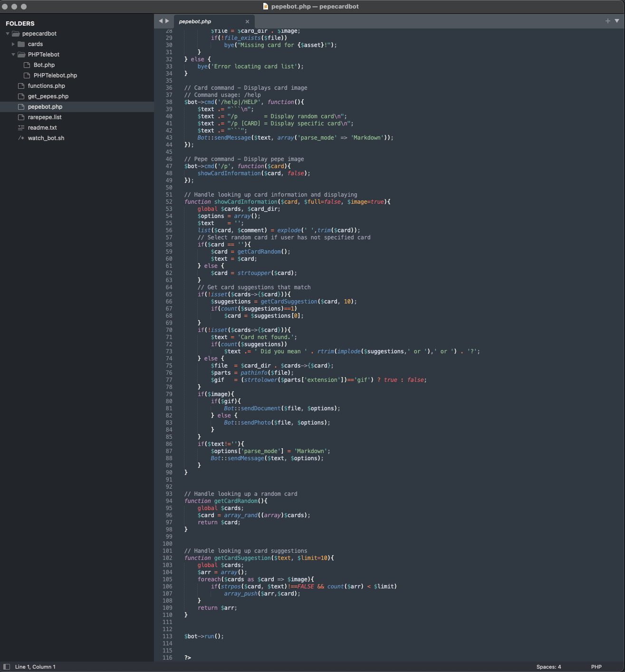Collapse the PHPTelebot folder arrow

[13, 55]
